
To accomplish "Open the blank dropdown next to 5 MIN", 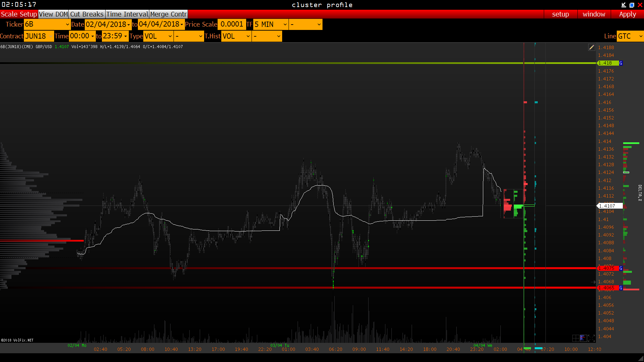I will click(x=305, y=24).
